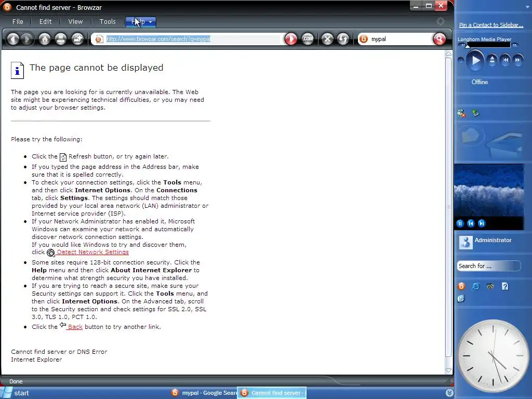Image resolution: width=532 pixels, height=399 pixels.
Task: Click the small round button left of Play
Action: [x=461, y=61]
